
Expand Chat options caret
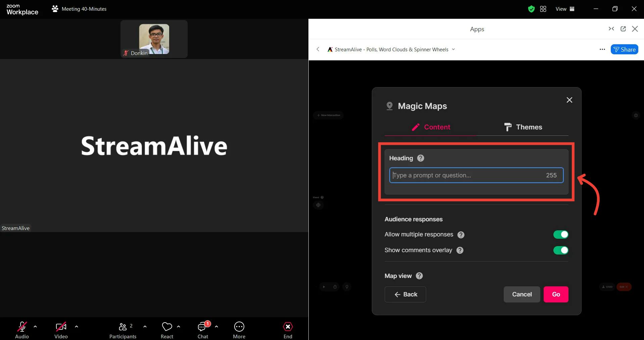coord(216,326)
